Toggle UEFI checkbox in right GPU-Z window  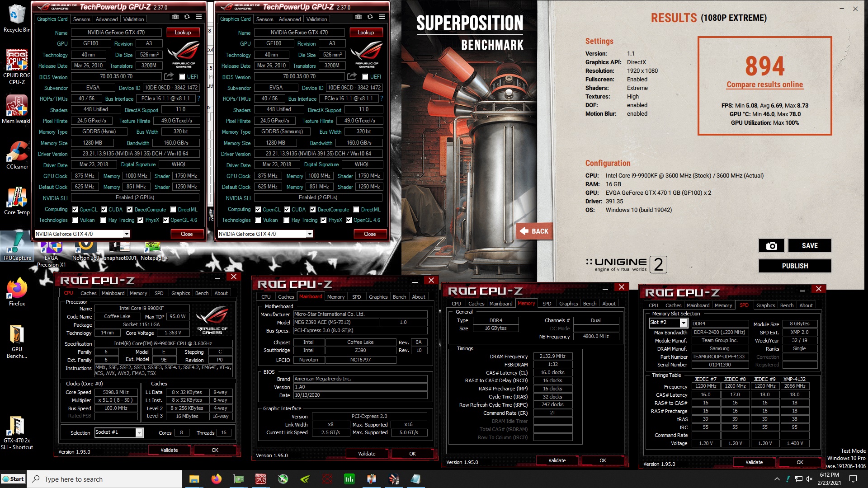pyautogui.click(x=365, y=77)
